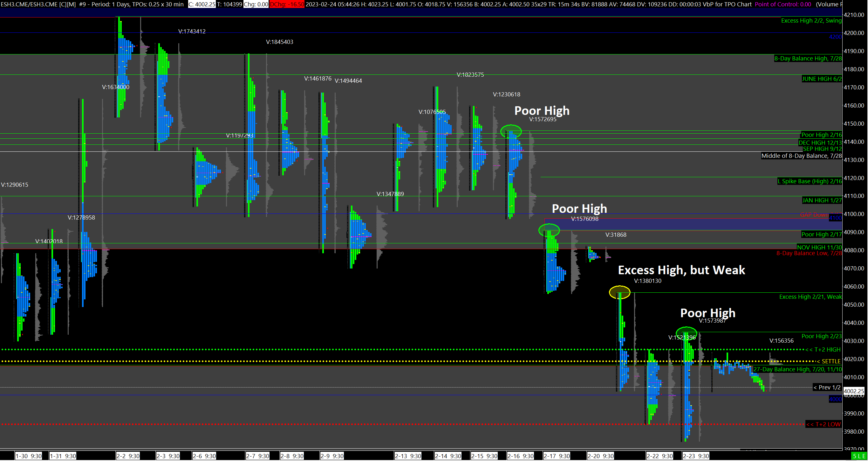
Task: Click the green ellipse above the 2-17 profile
Action: pyautogui.click(x=549, y=230)
